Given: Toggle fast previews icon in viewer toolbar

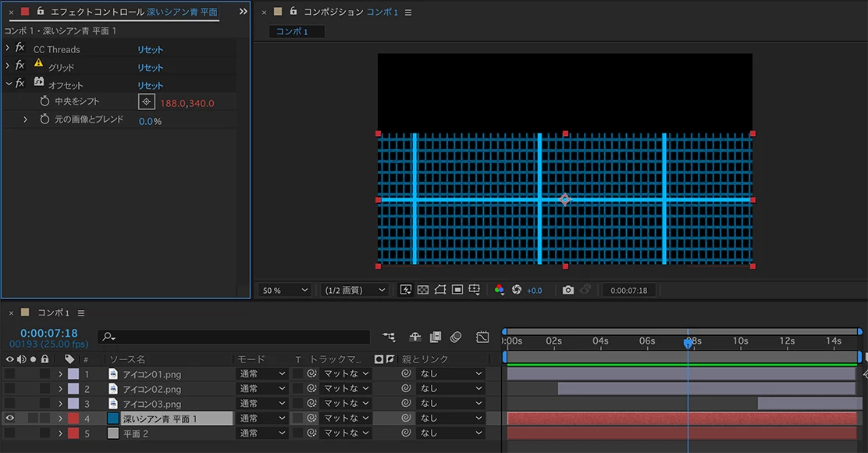Looking at the screenshot, I should click(406, 290).
